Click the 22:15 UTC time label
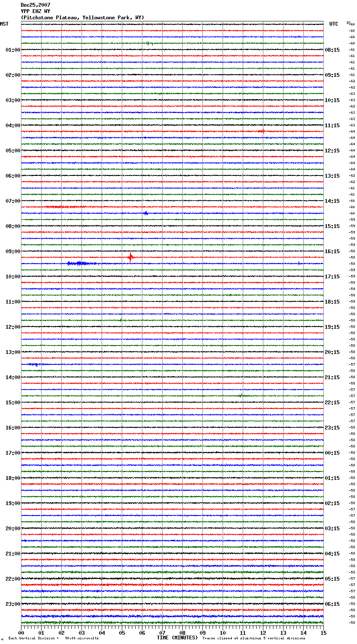Viewport: 357px width, 644px height. pos(332,403)
